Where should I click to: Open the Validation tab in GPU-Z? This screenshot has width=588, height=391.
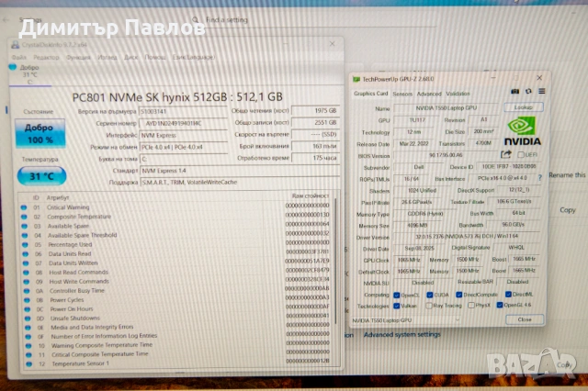click(x=458, y=94)
